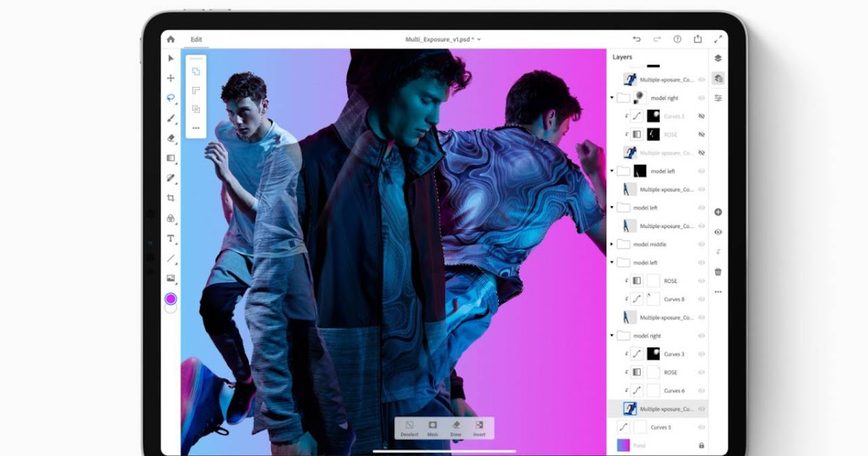Select the Lasso tool
868x456 pixels.
[x=171, y=98]
